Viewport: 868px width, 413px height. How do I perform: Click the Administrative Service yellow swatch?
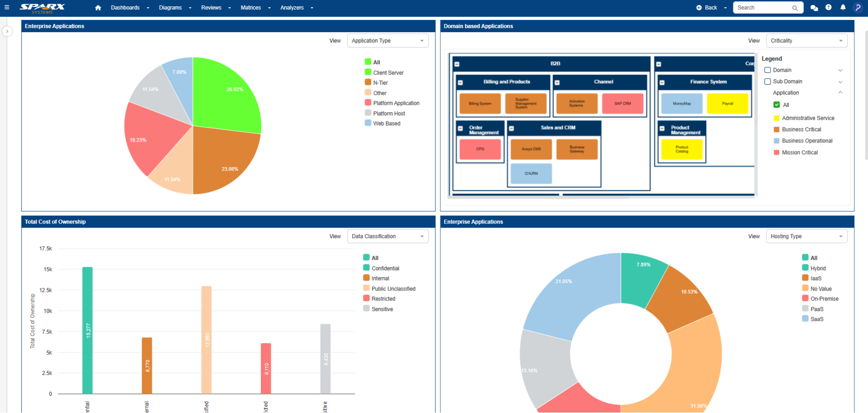(x=776, y=118)
